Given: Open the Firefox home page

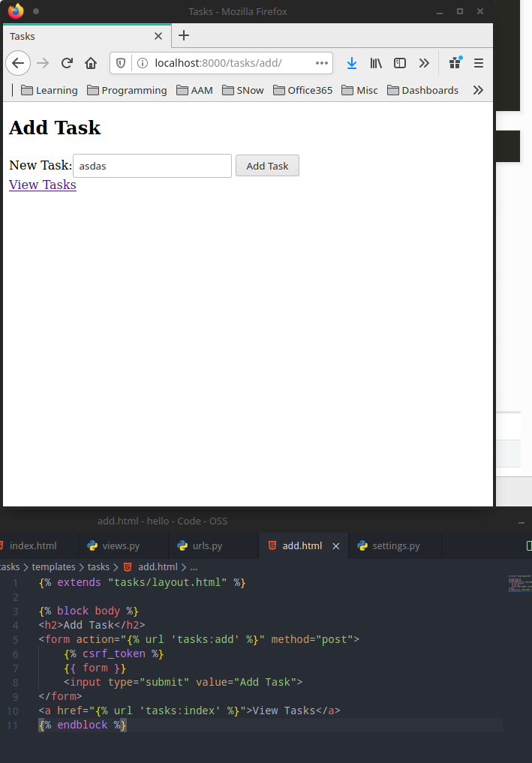Looking at the screenshot, I should pyautogui.click(x=91, y=63).
